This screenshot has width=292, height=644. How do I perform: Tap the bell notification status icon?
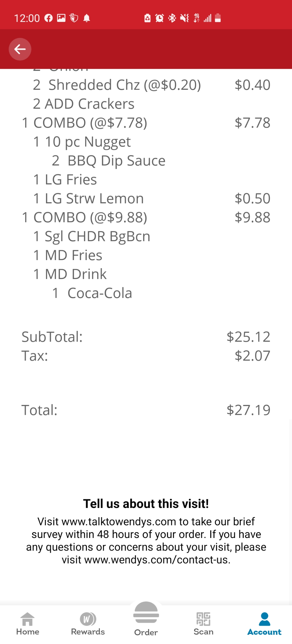tap(87, 18)
